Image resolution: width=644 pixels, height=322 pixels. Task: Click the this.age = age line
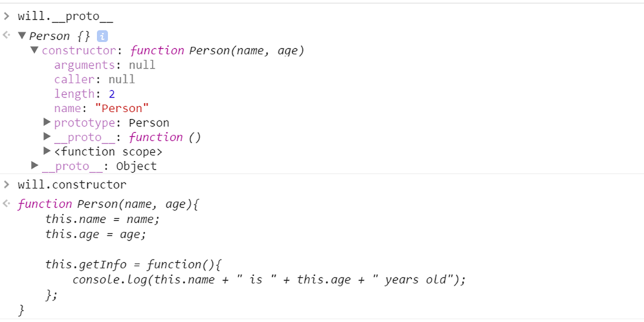tap(96, 234)
